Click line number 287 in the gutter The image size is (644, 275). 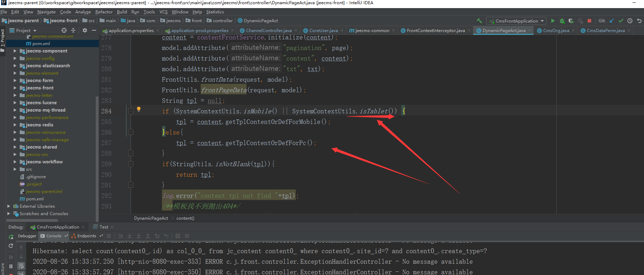coord(106,143)
